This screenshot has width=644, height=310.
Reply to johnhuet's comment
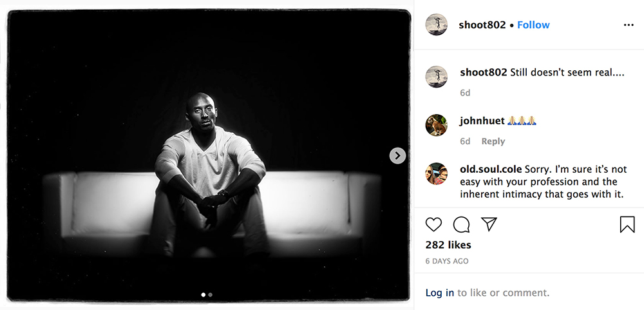pos(493,141)
